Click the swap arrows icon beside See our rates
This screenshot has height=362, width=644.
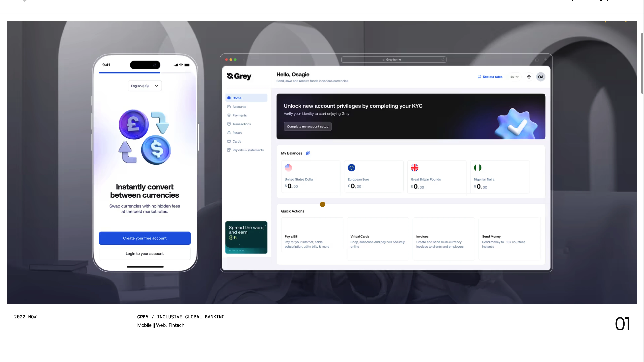[479, 77]
